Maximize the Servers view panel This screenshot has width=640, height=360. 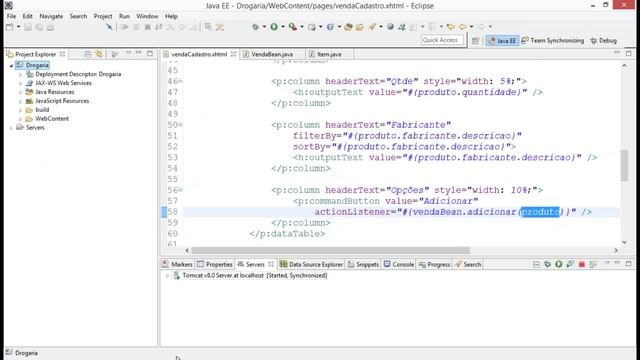pyautogui.click(x=629, y=264)
